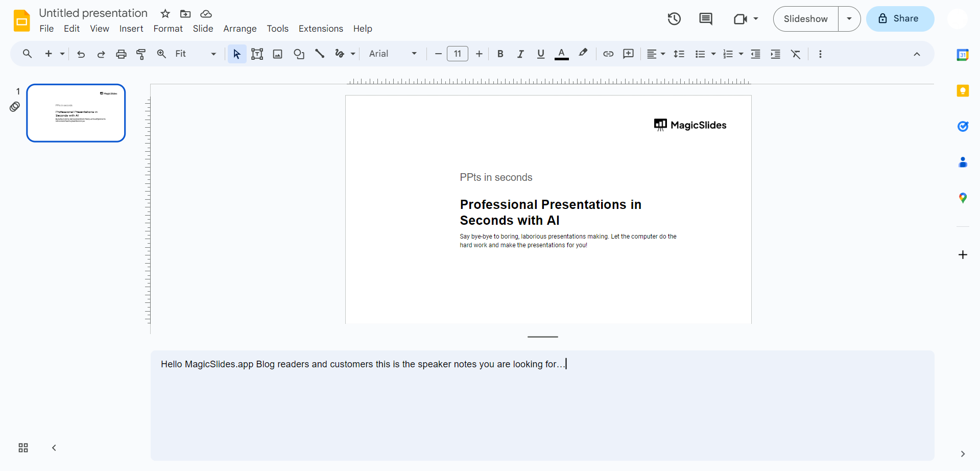Clear formatting icon
Screen dimensions: 980x471
(x=796, y=54)
